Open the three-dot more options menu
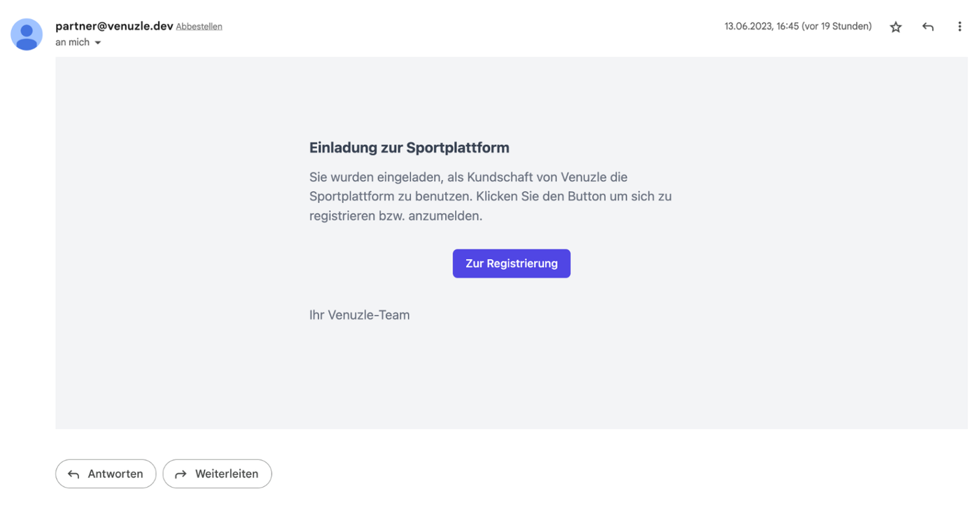The image size is (980, 508). [x=959, y=27]
